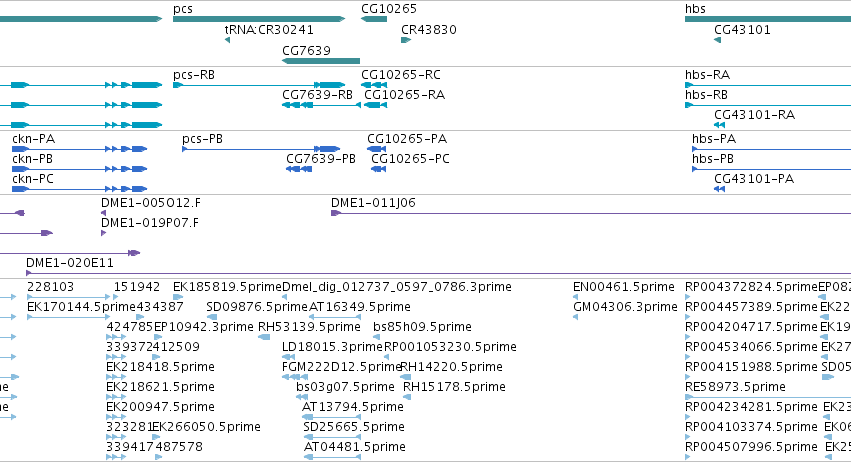
Task: Select the RP004507996.5prime marker
Action: 688,457
